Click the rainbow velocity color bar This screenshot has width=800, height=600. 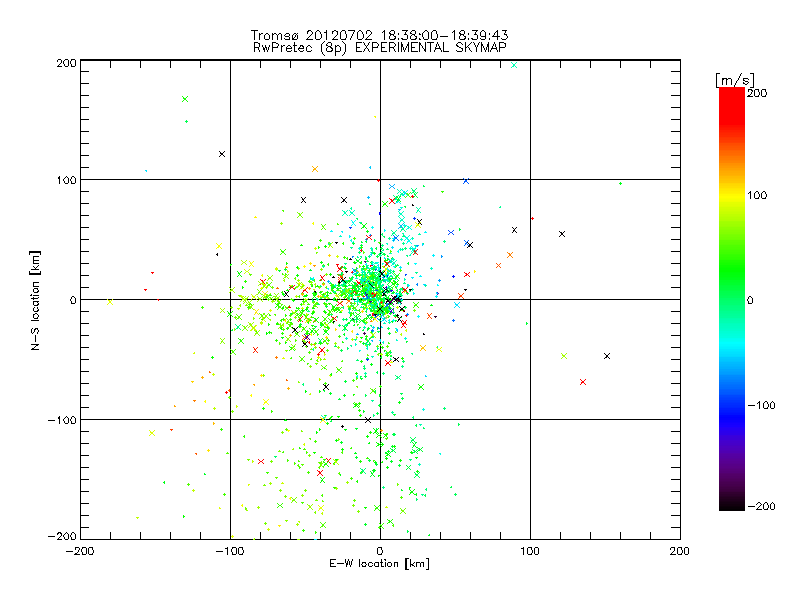732,299
